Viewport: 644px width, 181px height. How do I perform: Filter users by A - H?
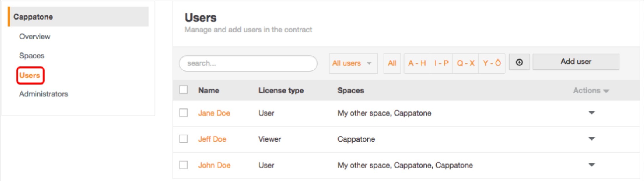pos(417,63)
